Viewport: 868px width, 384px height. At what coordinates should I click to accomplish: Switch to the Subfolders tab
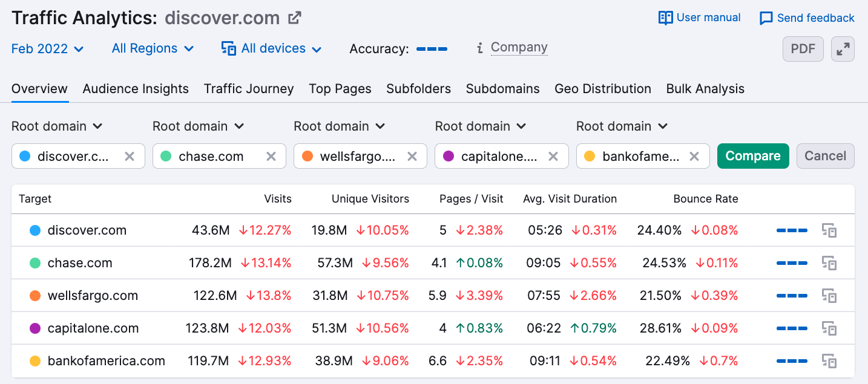[419, 89]
